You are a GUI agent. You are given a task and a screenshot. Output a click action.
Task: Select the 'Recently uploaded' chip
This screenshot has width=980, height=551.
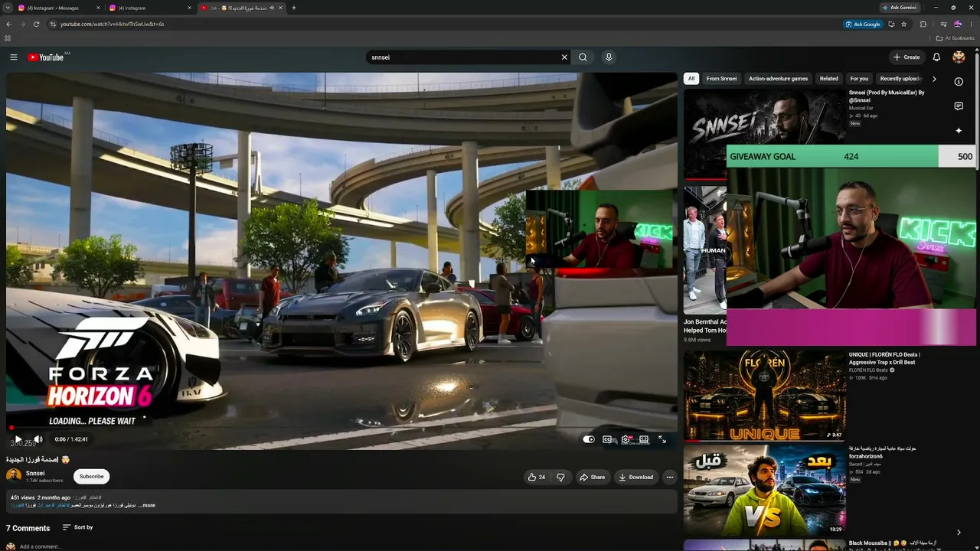pyautogui.click(x=900, y=79)
